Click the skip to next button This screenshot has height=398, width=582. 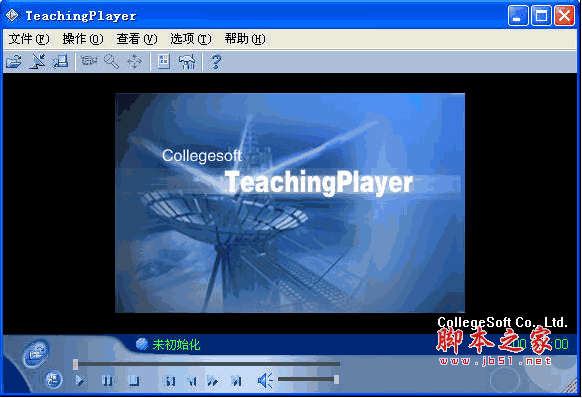(236, 381)
